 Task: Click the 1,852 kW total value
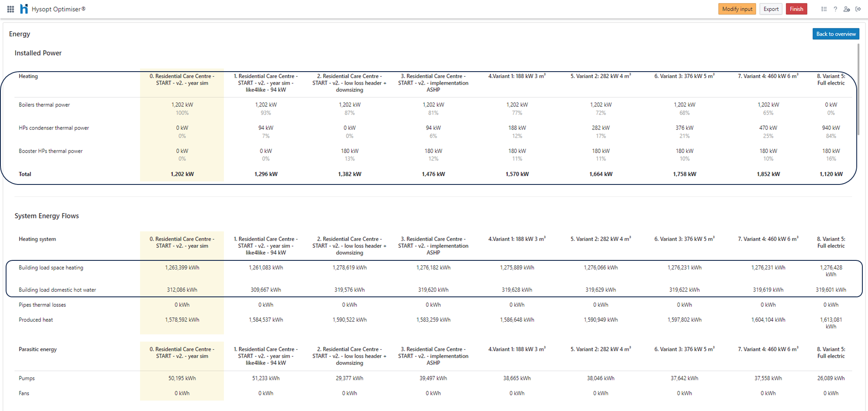click(768, 174)
